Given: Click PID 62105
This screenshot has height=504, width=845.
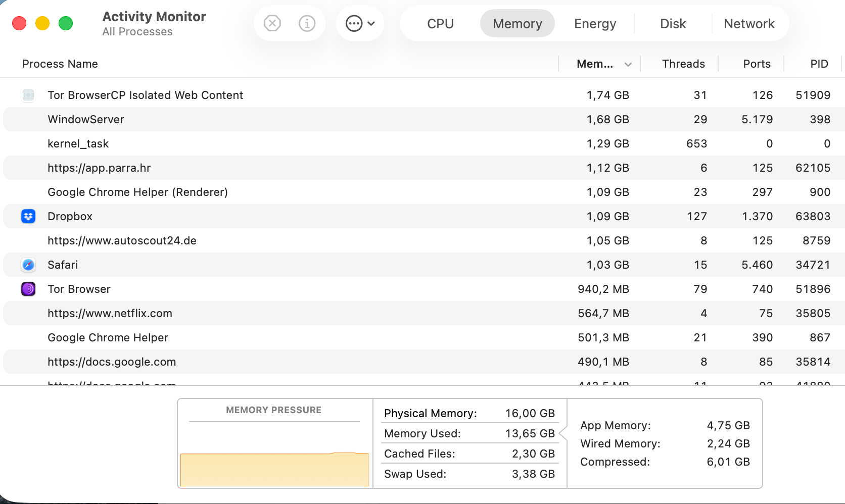Looking at the screenshot, I should pyautogui.click(x=813, y=168).
